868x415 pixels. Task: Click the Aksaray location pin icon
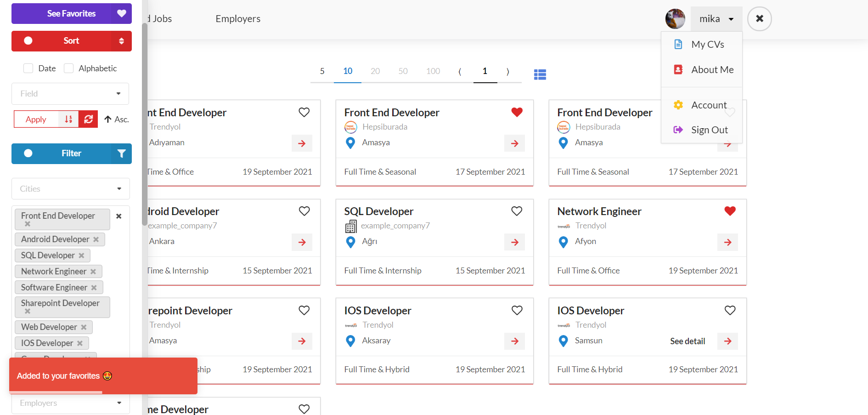coord(350,341)
